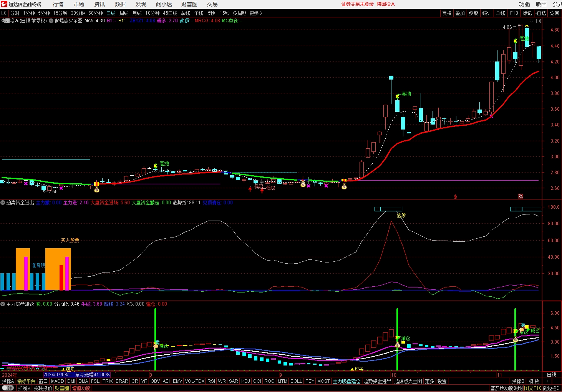Click 画线 drawing tools button

point(501,13)
